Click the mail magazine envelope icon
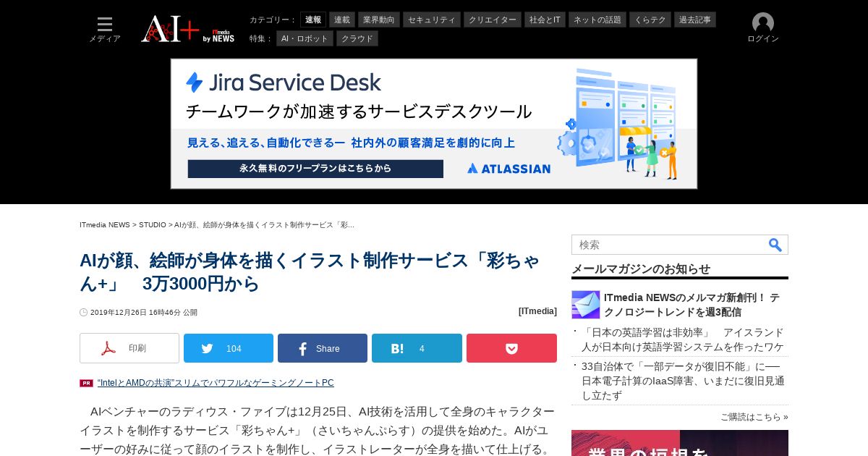 (x=586, y=305)
